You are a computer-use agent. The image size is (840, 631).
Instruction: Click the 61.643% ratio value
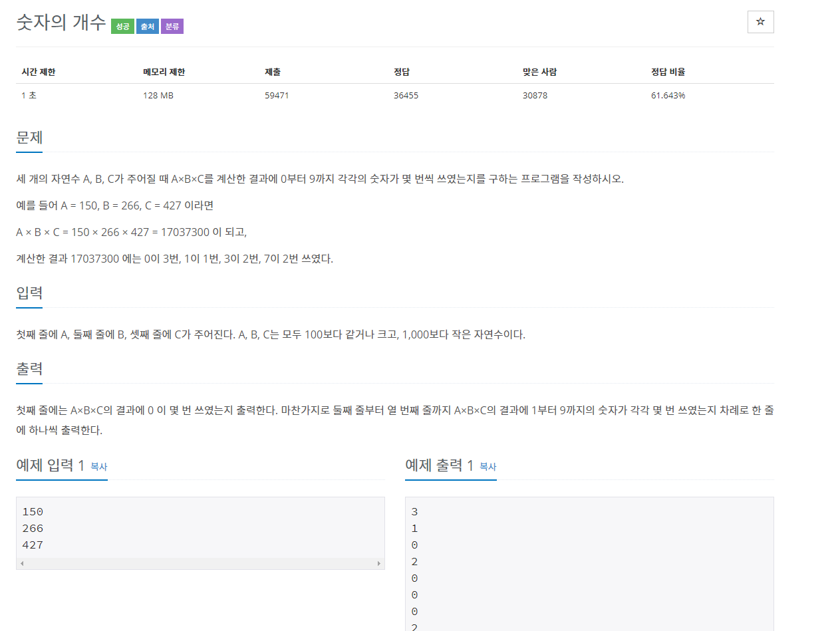tap(668, 95)
